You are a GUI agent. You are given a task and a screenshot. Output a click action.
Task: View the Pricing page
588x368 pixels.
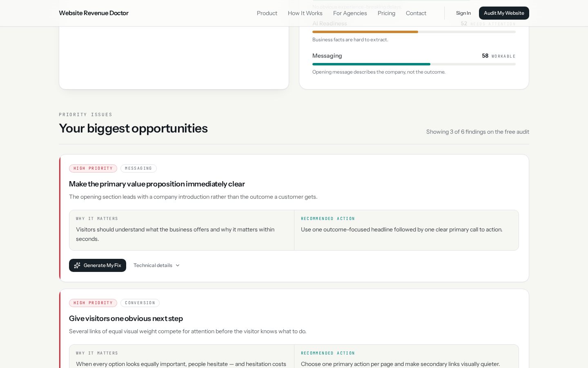[x=386, y=13]
